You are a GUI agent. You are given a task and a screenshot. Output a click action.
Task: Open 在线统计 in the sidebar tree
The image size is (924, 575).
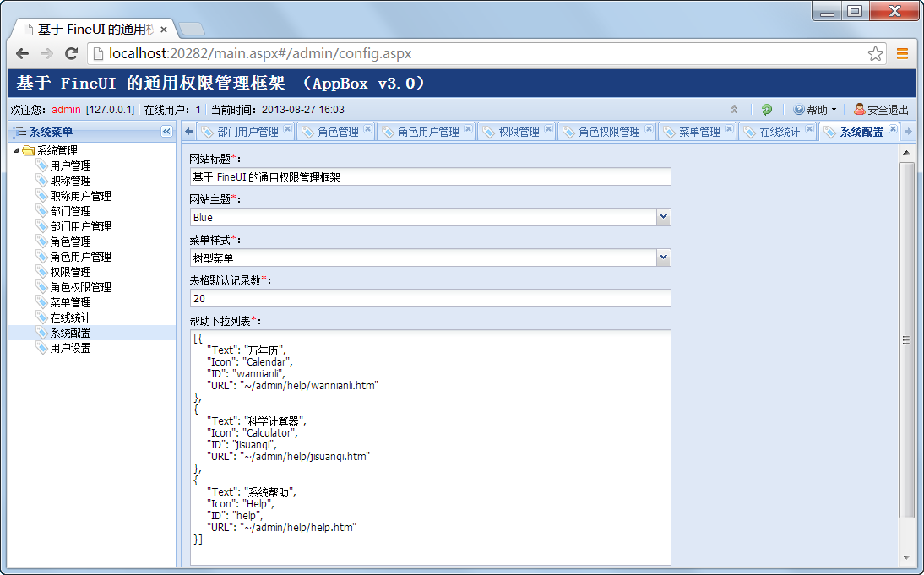tap(70, 317)
